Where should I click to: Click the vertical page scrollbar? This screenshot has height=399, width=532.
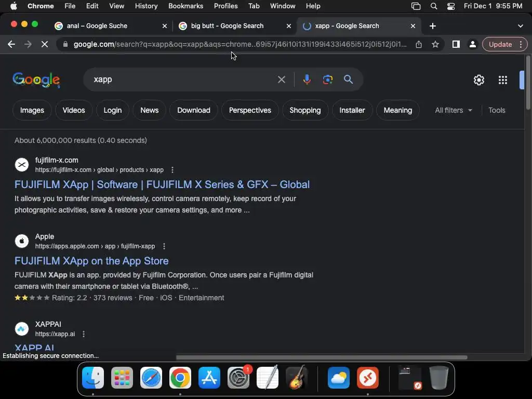[528, 83]
